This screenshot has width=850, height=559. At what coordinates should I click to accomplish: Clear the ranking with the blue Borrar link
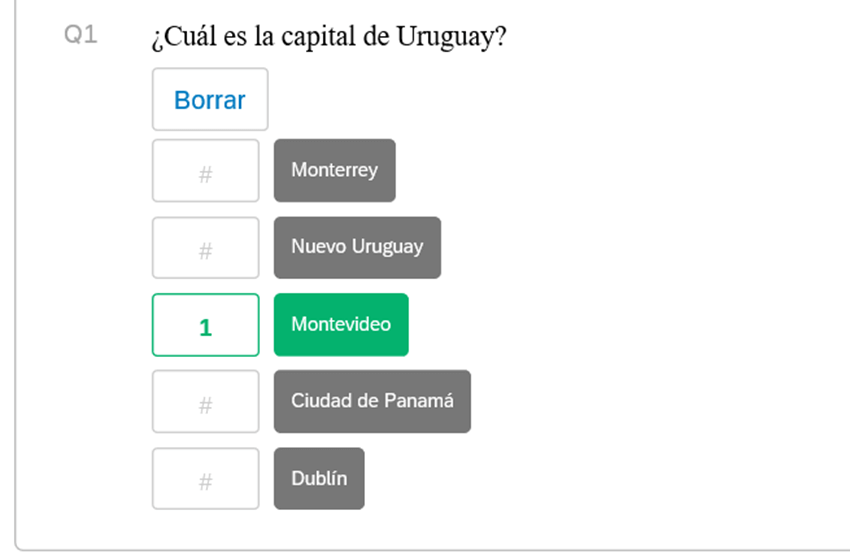point(210,100)
